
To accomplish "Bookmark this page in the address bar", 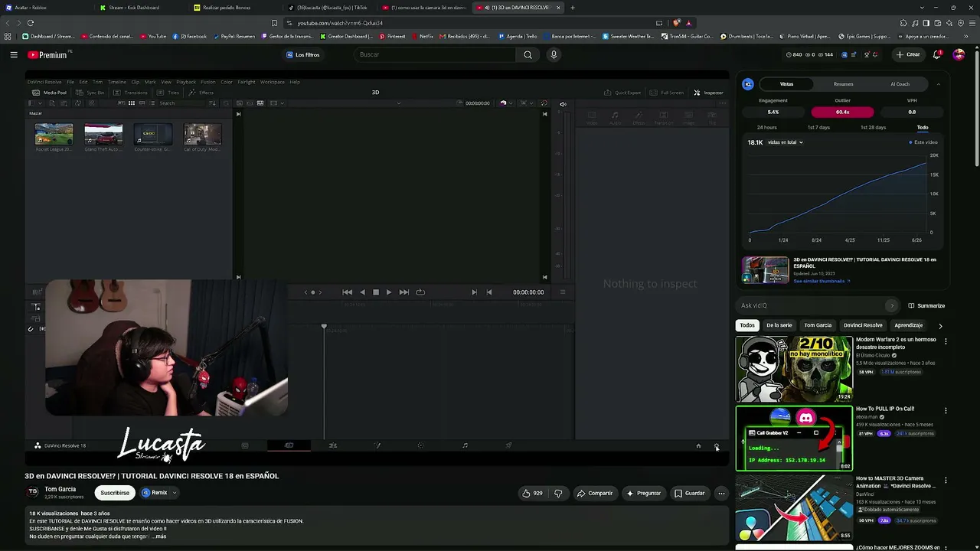I will pos(274,23).
